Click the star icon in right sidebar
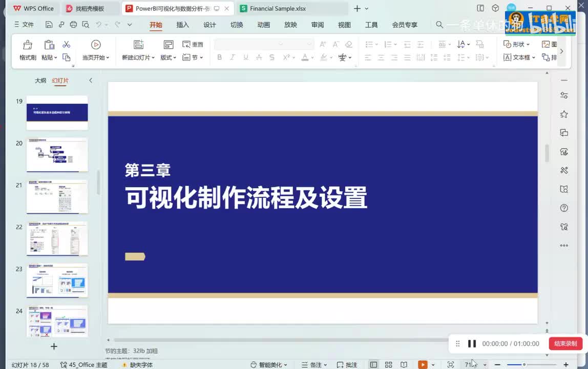The height and width of the screenshot is (369, 588). (x=564, y=114)
